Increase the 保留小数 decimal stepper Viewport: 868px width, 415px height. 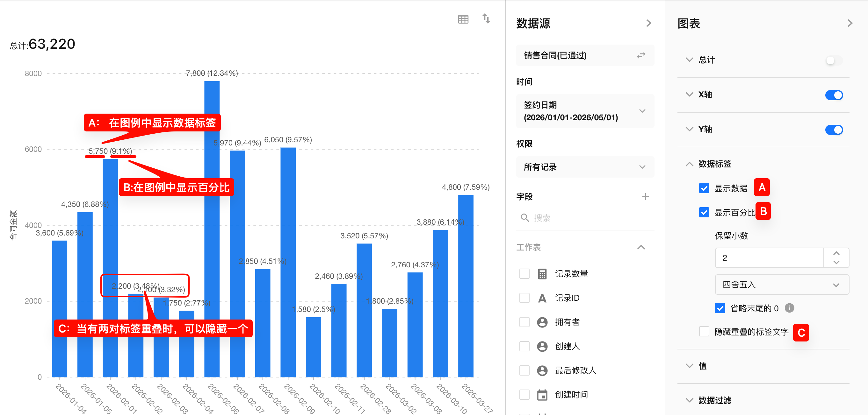[x=836, y=253]
